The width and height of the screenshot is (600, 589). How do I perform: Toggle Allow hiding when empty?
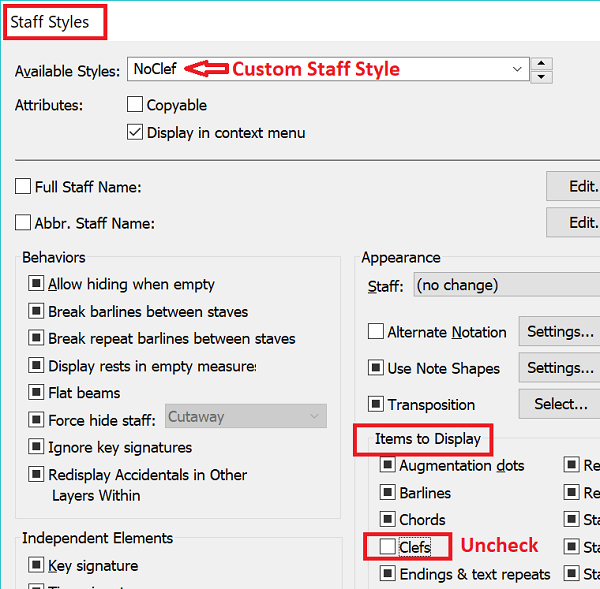(37, 285)
